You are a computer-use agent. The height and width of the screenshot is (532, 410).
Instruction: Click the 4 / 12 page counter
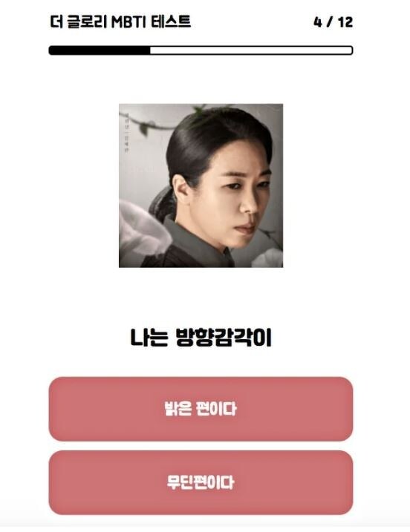(333, 22)
